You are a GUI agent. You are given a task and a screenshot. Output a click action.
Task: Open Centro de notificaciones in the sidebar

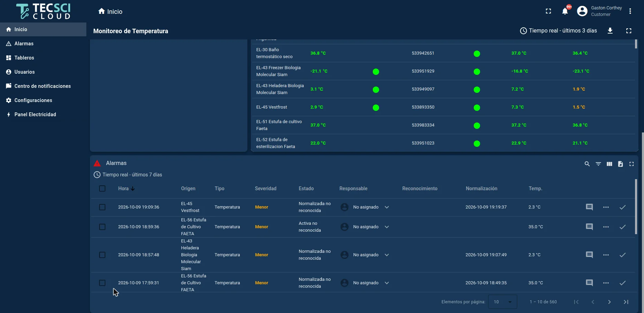point(43,86)
